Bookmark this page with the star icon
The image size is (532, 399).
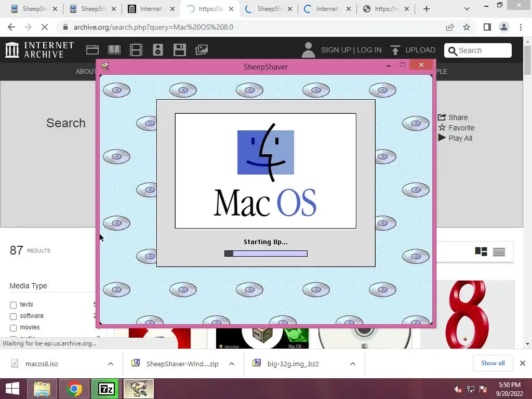[467, 27]
